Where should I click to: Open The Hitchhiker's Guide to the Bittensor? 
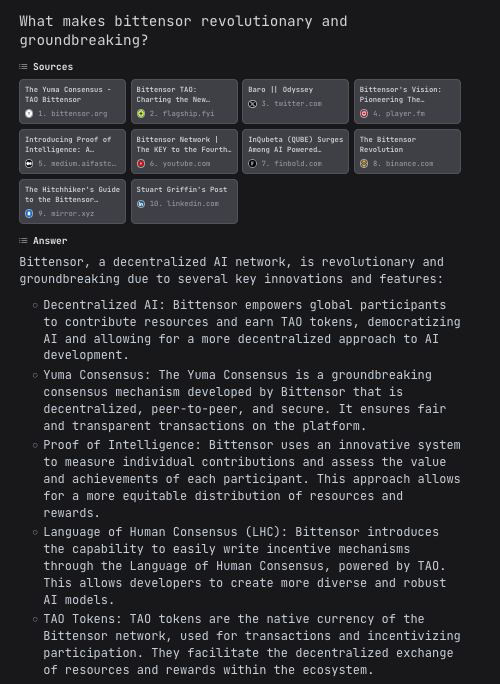(72, 201)
